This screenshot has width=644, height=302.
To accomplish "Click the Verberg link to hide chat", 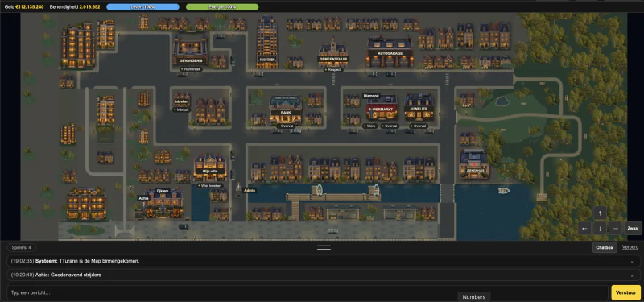I will 630,247.
